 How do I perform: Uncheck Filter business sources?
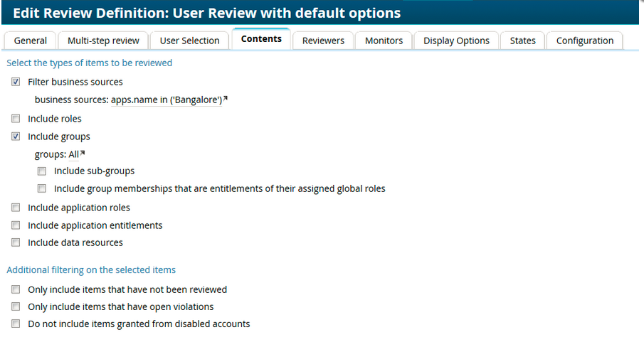coord(16,82)
